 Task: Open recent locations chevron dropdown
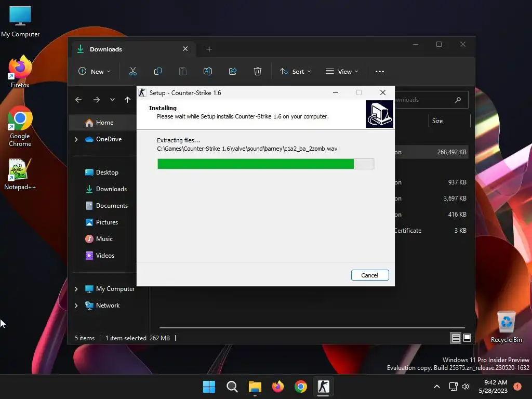click(112, 100)
